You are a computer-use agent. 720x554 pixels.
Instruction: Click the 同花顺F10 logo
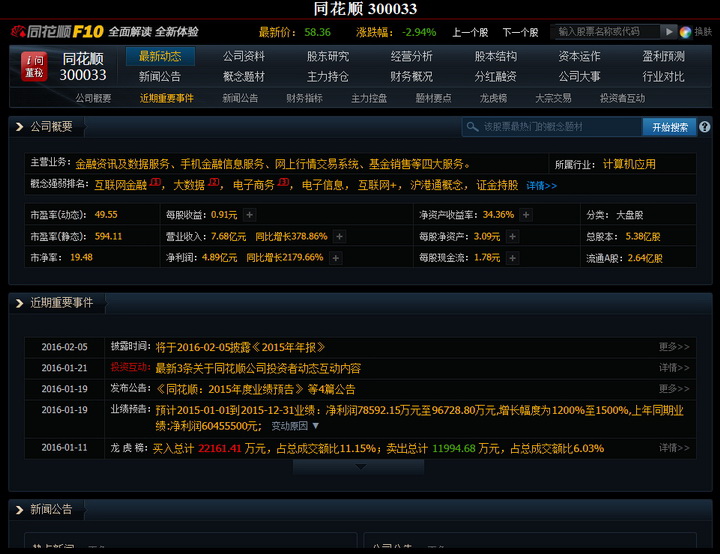point(57,31)
